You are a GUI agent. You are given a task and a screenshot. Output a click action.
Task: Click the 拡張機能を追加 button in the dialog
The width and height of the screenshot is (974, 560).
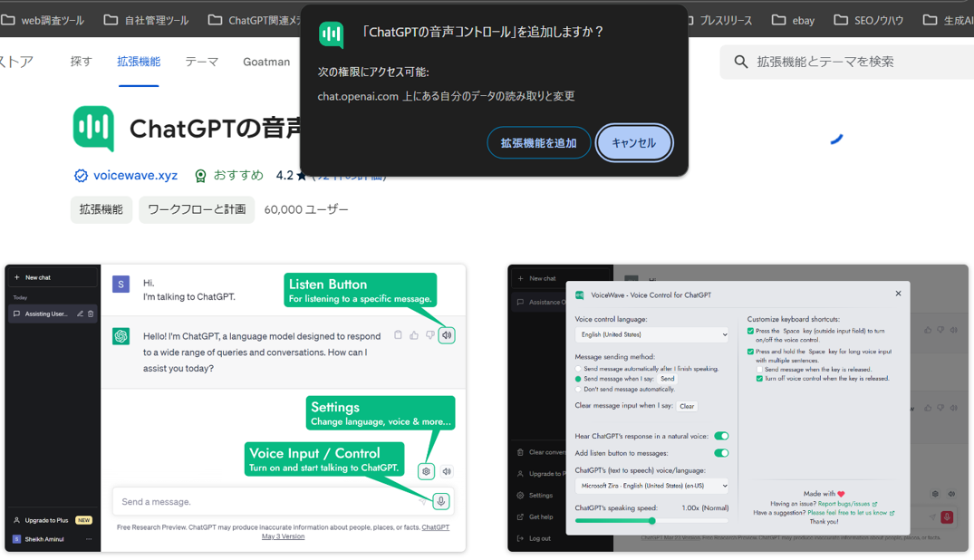(x=538, y=143)
